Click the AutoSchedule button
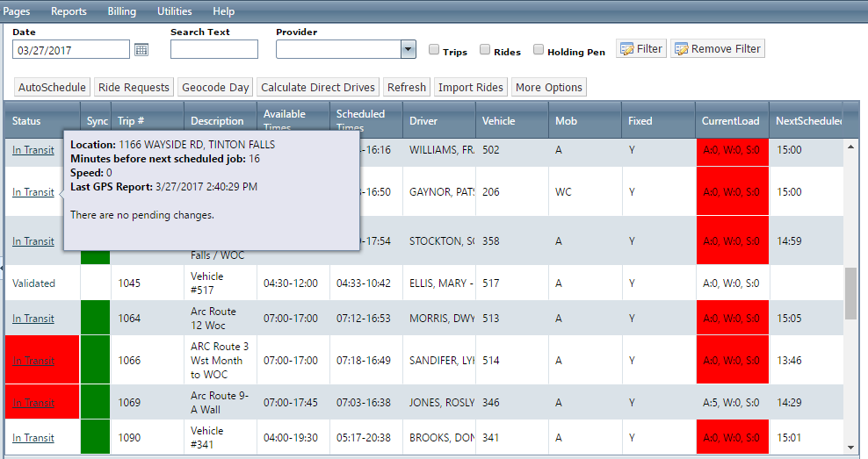This screenshot has height=459, width=868. coord(52,88)
